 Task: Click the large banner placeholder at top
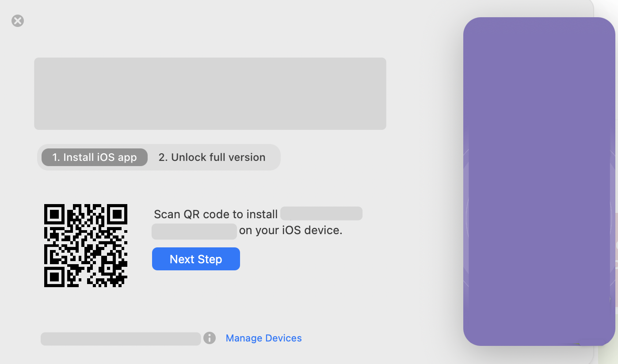click(x=210, y=93)
